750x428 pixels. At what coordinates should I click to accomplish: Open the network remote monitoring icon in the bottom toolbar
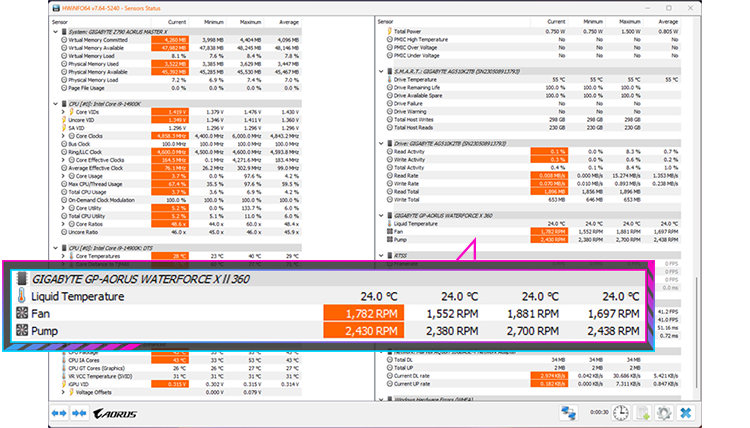point(571,412)
